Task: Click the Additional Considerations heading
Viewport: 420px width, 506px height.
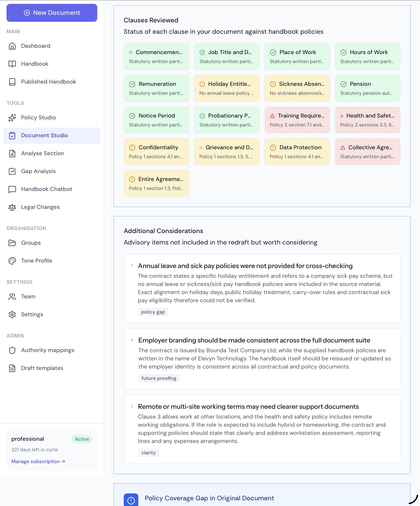Action: click(163, 231)
